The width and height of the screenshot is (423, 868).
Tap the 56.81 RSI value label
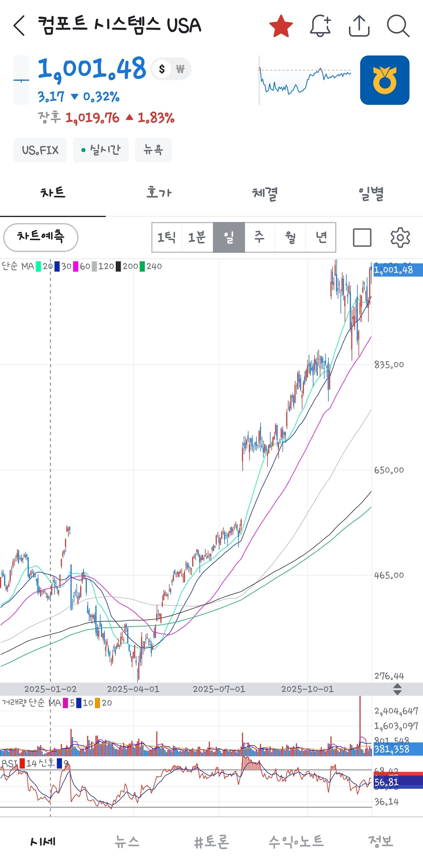(x=398, y=783)
